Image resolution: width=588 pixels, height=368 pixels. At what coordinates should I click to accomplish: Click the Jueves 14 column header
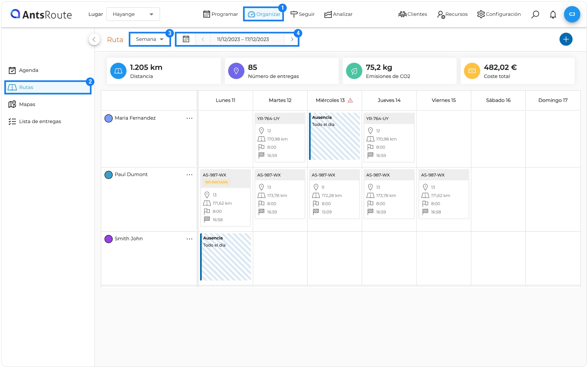[389, 100]
